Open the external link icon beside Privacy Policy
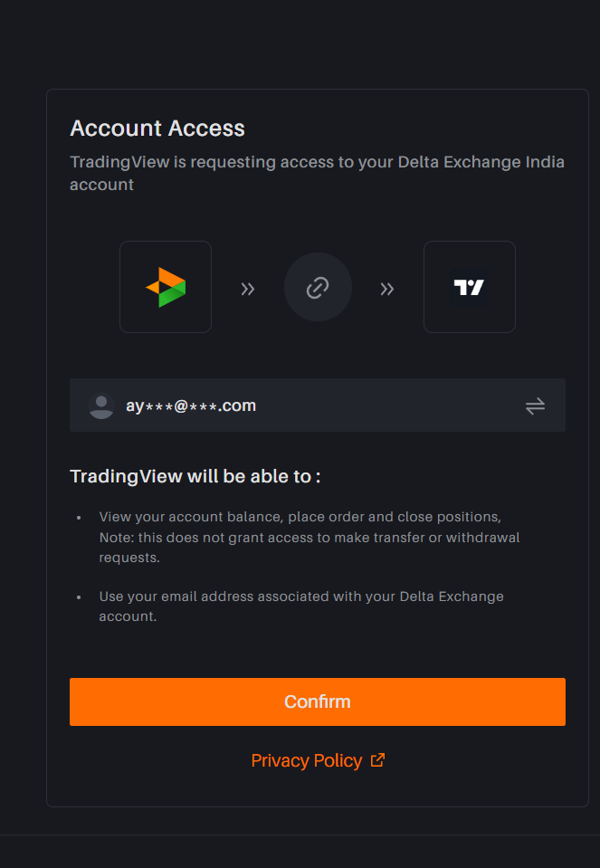600x868 pixels. [x=377, y=760]
